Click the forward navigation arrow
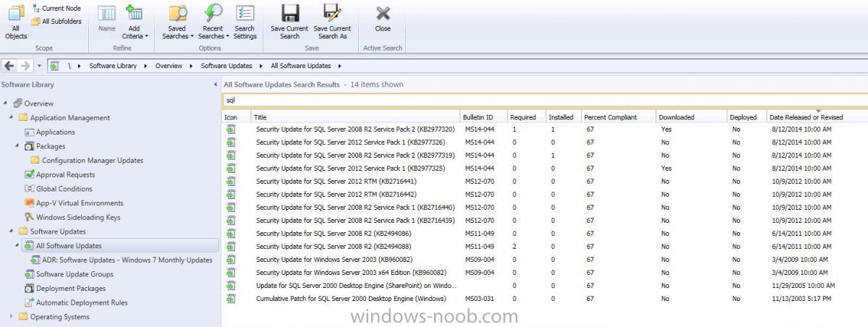Viewport: 868px width, 327px height. pyautogui.click(x=25, y=66)
